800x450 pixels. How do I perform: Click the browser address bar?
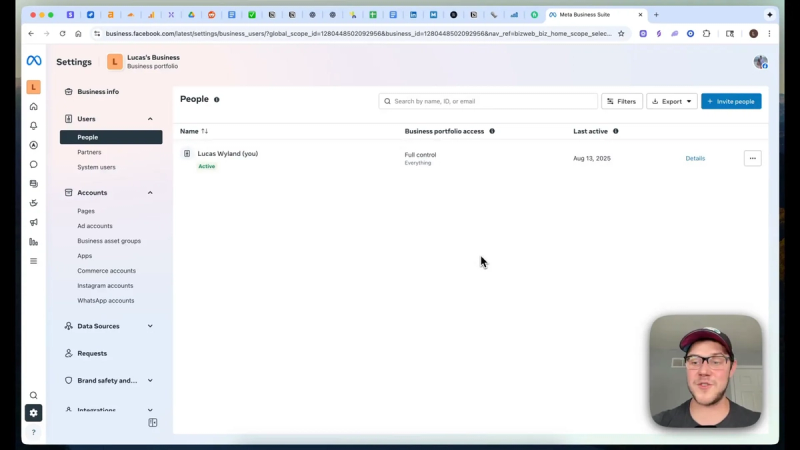tap(358, 34)
